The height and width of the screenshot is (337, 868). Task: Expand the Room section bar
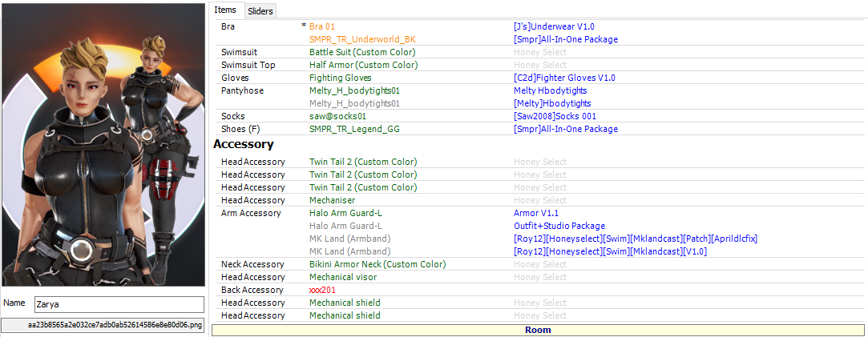click(x=538, y=330)
